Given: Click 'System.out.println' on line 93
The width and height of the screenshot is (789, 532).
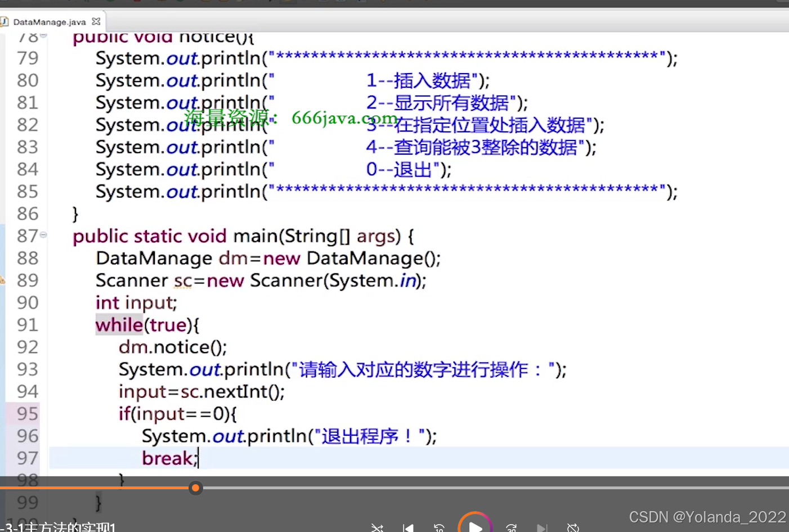Looking at the screenshot, I should [201, 369].
